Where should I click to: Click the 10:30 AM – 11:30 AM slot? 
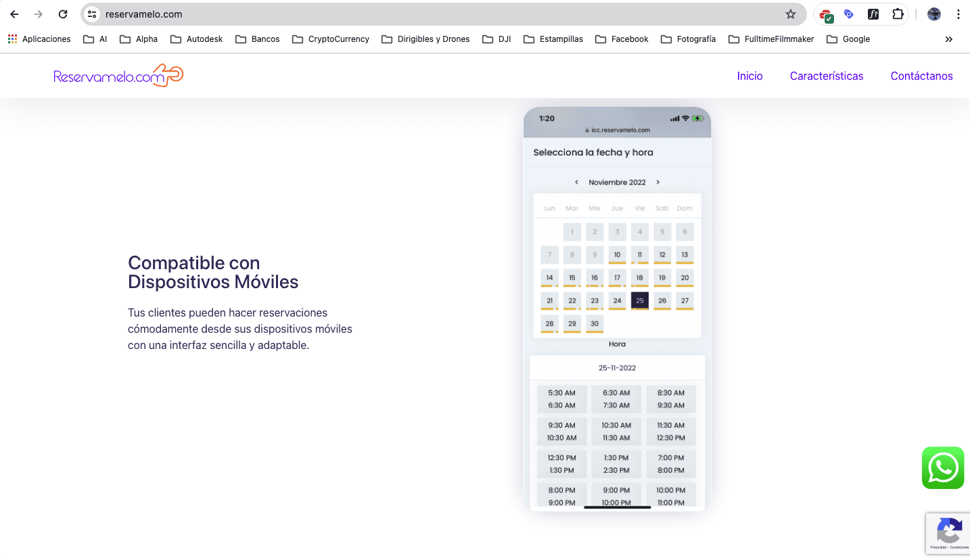[616, 431]
